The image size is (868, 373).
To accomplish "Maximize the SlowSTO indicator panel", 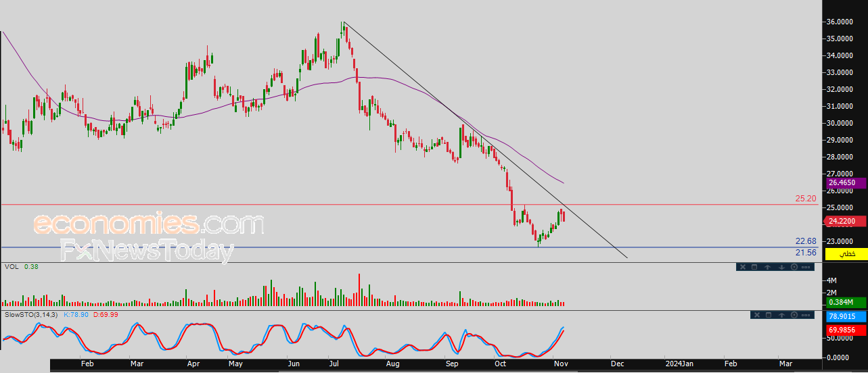I will click(769, 315).
